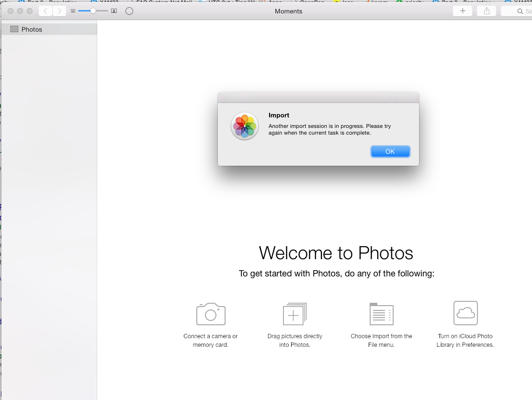Dismiss the Import dialog with OK
The width and height of the screenshot is (532, 400).
click(x=390, y=151)
